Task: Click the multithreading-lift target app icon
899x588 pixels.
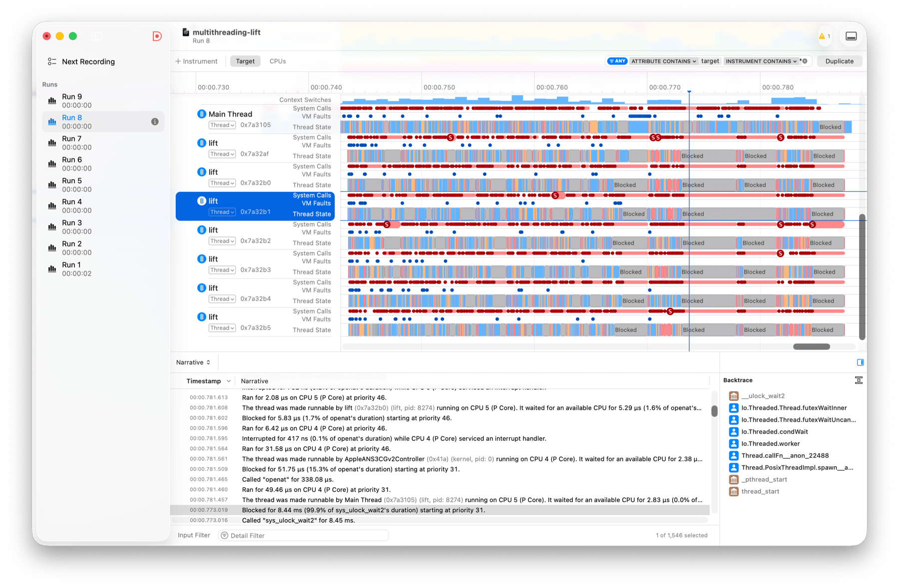Action: [186, 32]
